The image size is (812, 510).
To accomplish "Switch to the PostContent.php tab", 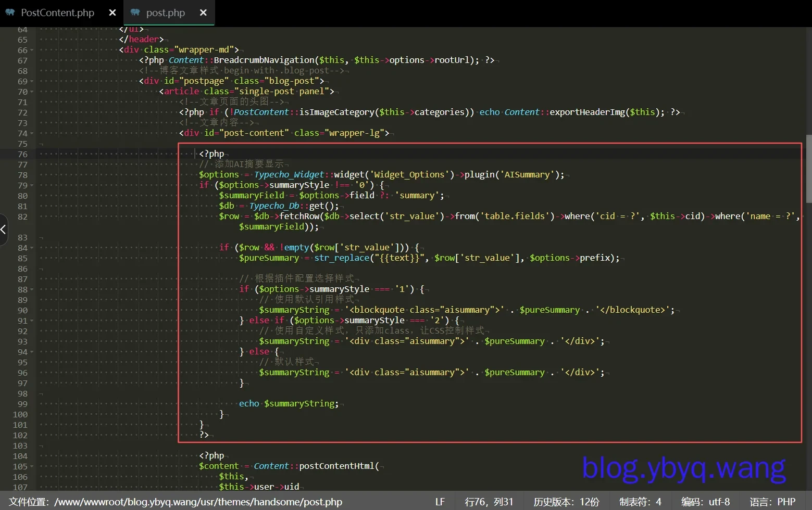I will (x=57, y=12).
